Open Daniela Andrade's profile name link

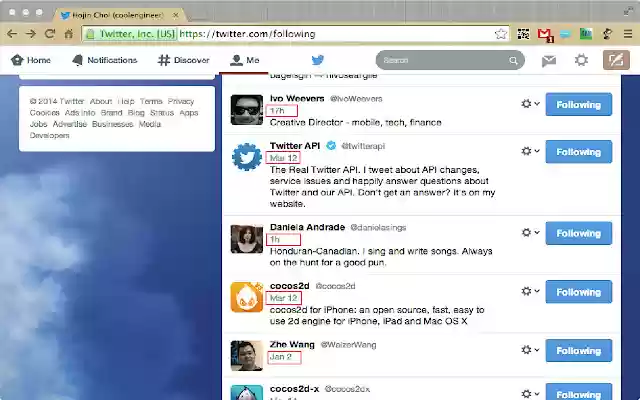(x=307, y=227)
